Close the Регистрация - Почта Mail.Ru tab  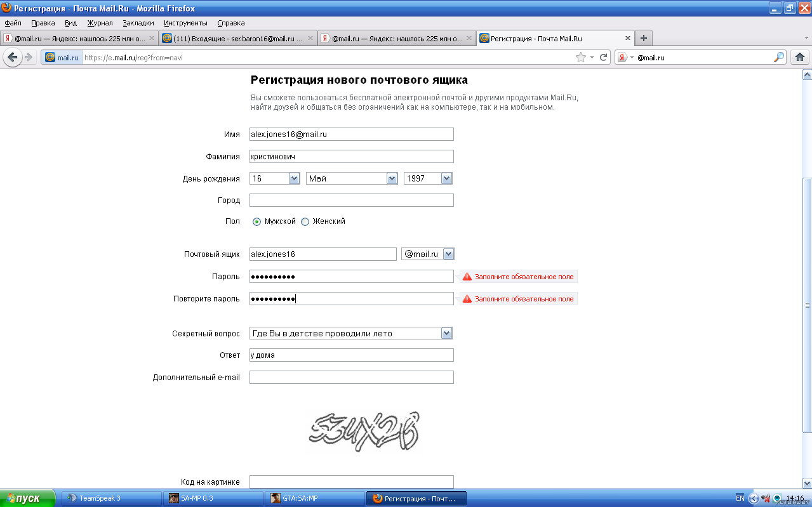click(x=629, y=38)
